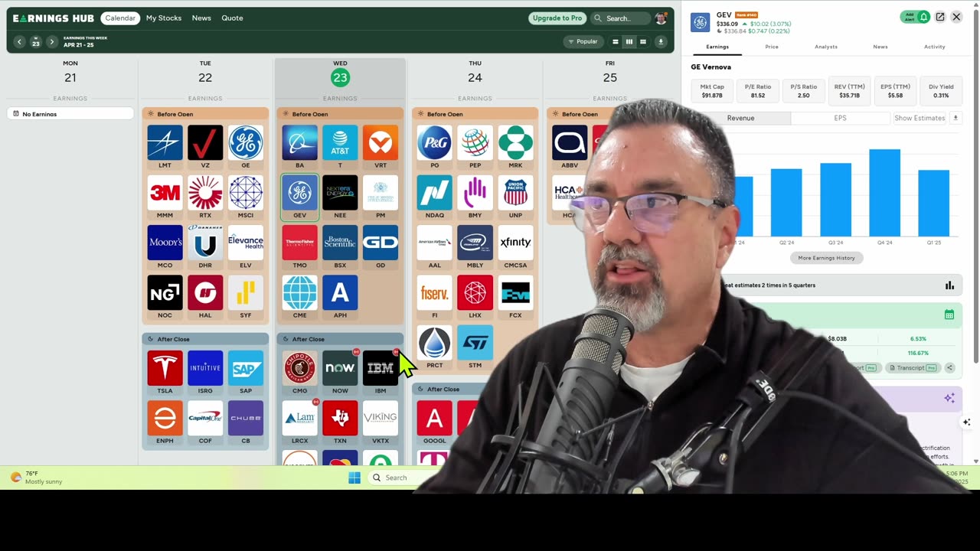This screenshot has height=551, width=980.
Task: Open the Popular sort filter dropdown
Action: [x=582, y=41]
